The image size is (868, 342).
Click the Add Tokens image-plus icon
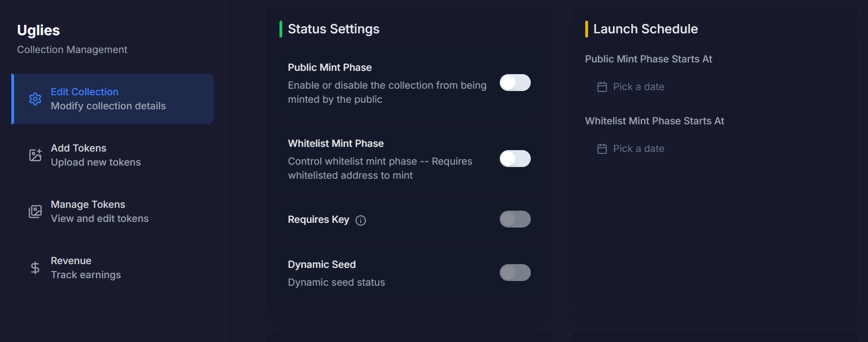[35, 155]
